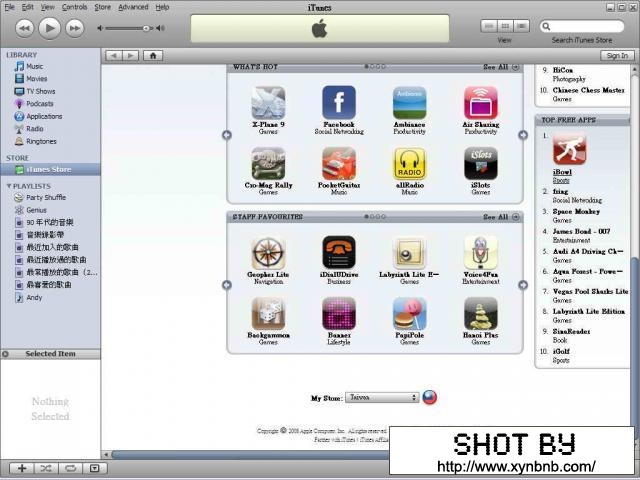This screenshot has height=480, width=640.
Task: Click the horizontal scrollbar of the store page
Action: coord(250,454)
